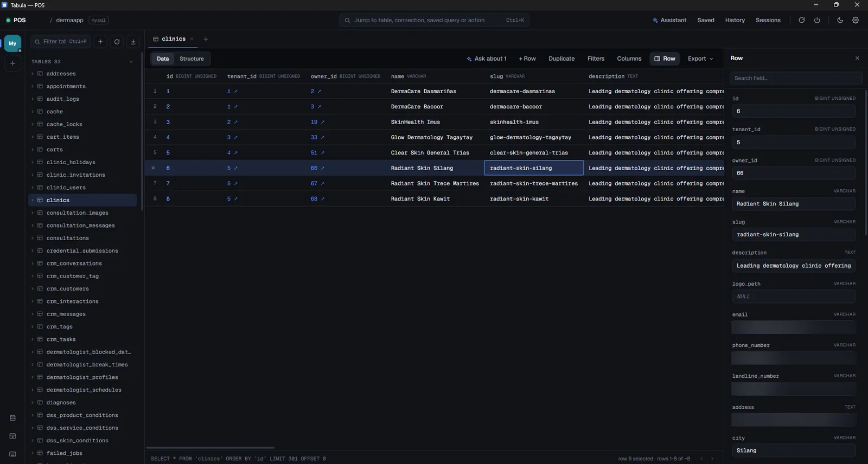Close the Row detail panel
This screenshot has height=464, width=868.
click(x=857, y=58)
